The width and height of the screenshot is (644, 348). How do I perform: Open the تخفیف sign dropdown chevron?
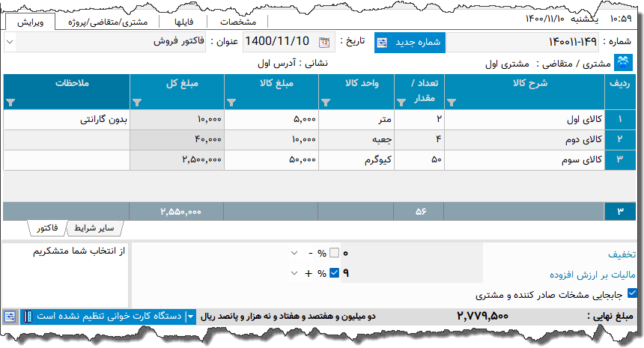[x=294, y=253]
